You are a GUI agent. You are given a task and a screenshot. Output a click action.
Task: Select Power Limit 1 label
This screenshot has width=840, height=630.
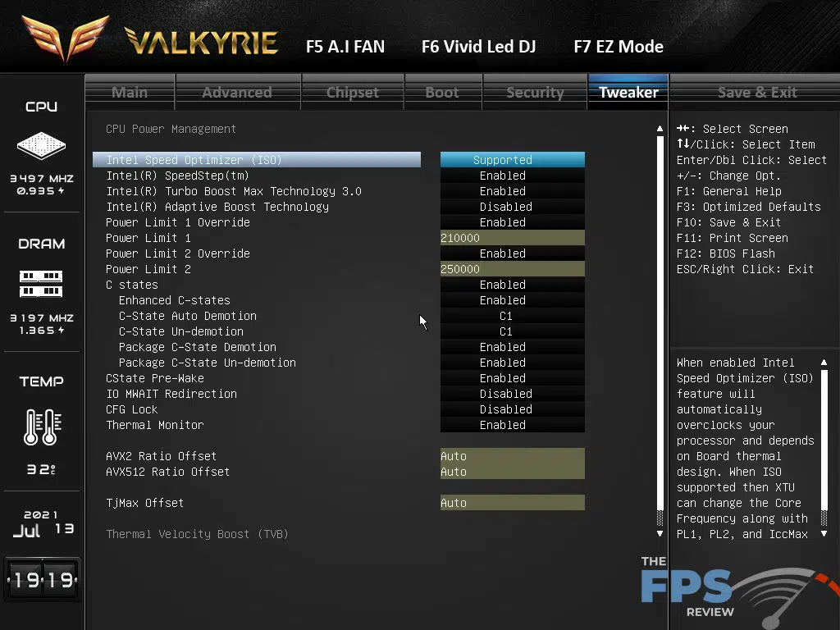[148, 237]
